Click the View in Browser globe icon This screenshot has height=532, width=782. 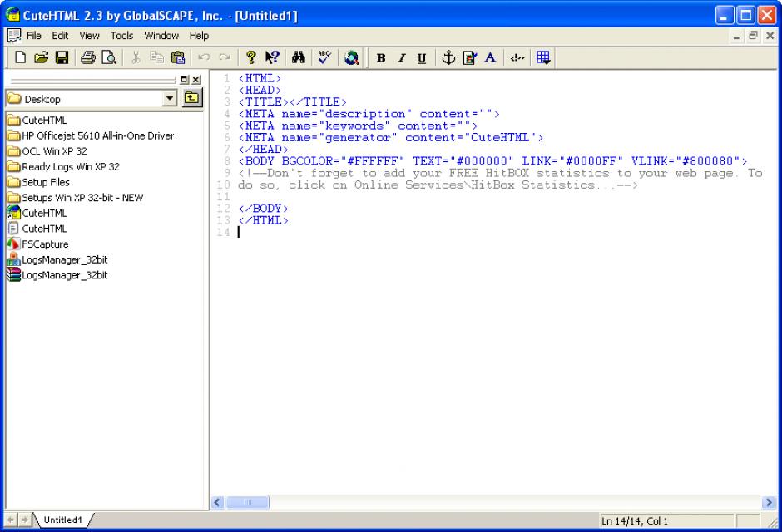[351, 58]
